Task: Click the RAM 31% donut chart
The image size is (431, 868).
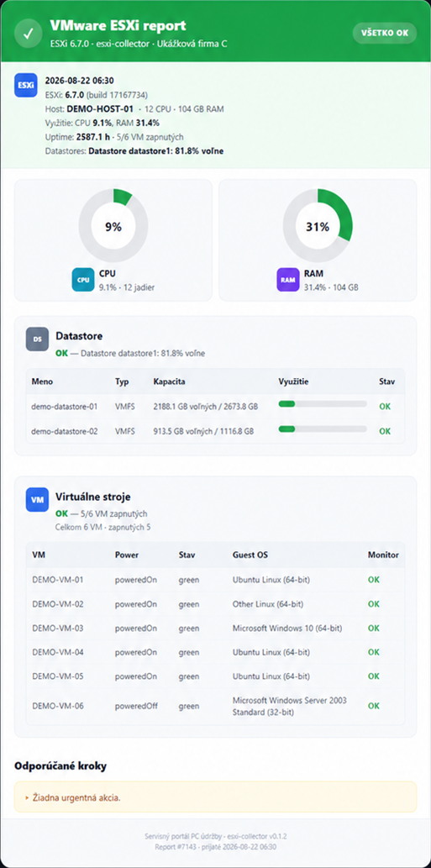Action: 318,226
